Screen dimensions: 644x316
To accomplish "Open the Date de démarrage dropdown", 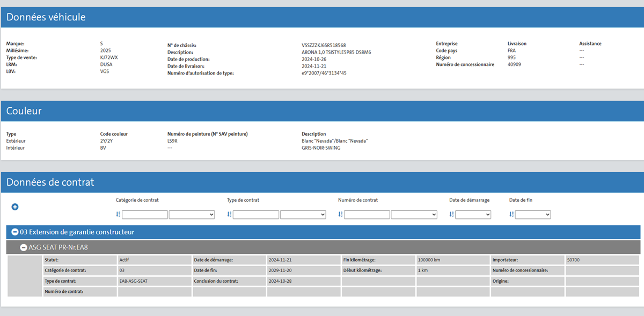I will pos(473,215).
